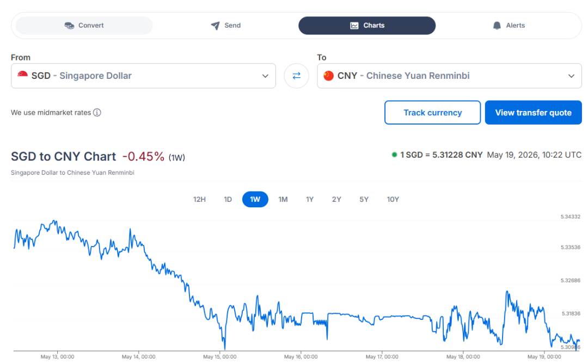
Task: Click the Singapore flag icon
Action: [22, 75]
